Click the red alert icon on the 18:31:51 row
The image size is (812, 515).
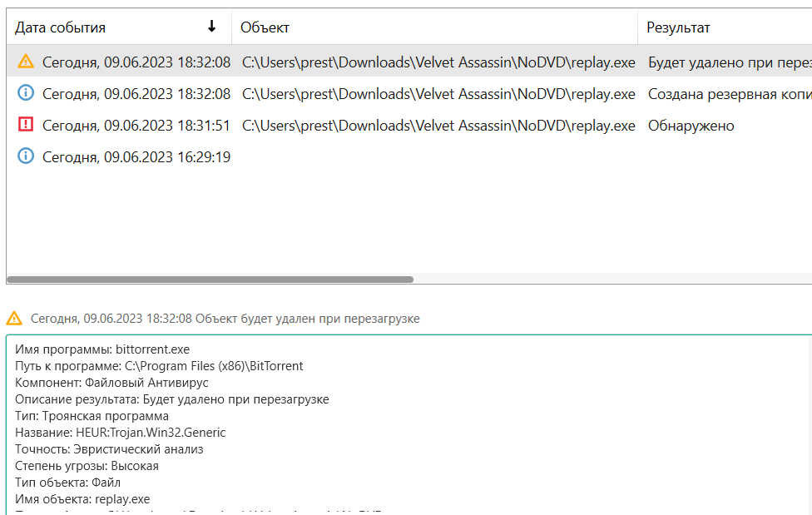click(26, 125)
